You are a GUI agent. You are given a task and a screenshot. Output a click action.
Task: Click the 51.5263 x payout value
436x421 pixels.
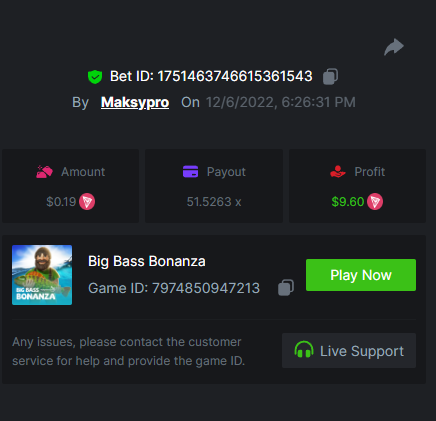214,202
